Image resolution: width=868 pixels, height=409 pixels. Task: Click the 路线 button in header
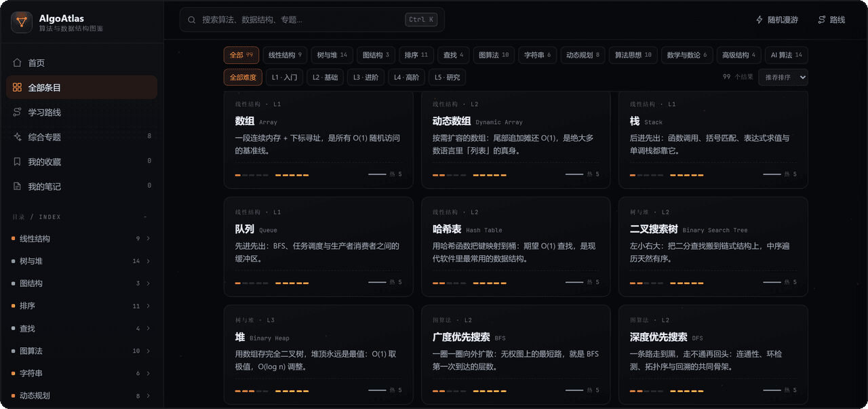pos(831,20)
